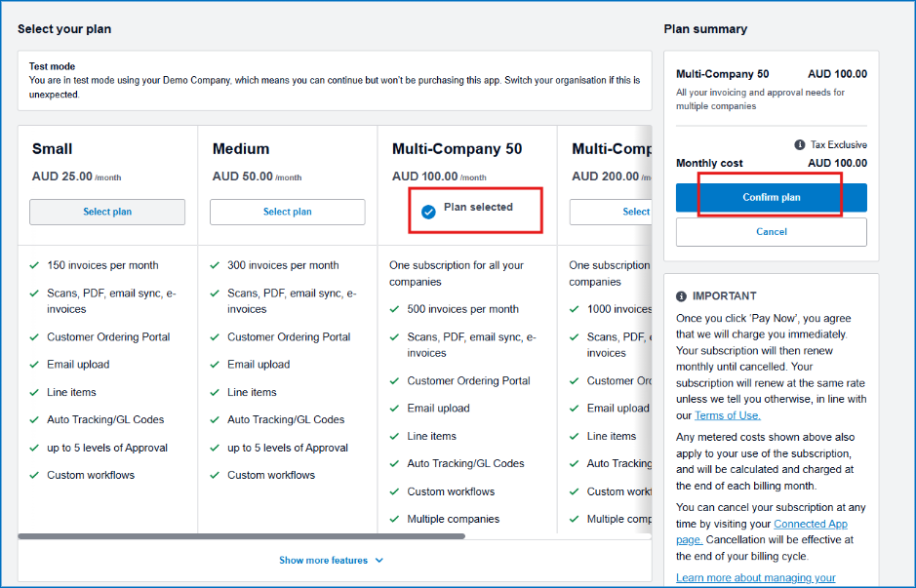Select the partially visible fourth plan
The height and width of the screenshot is (588, 916).
pyautogui.click(x=611, y=212)
